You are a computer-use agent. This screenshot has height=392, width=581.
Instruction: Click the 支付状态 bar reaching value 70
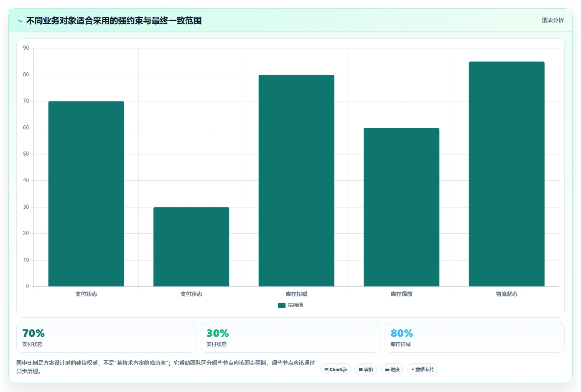pyautogui.click(x=86, y=194)
